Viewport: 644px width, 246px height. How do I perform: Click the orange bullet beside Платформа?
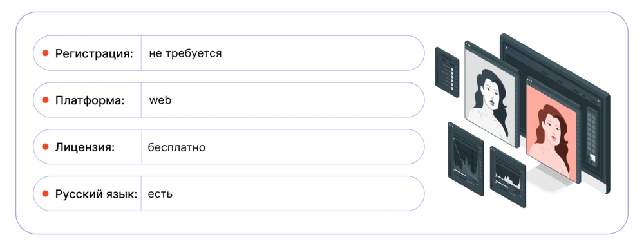pyautogui.click(x=46, y=100)
